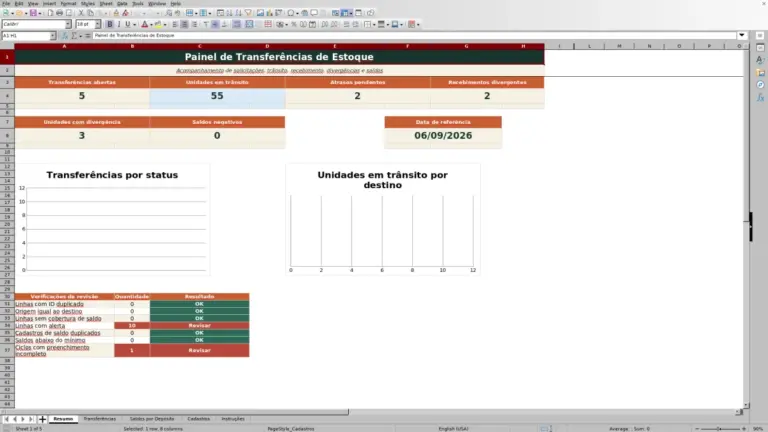Open the Conditional Formatting dropdown arrow

[x=418, y=24]
